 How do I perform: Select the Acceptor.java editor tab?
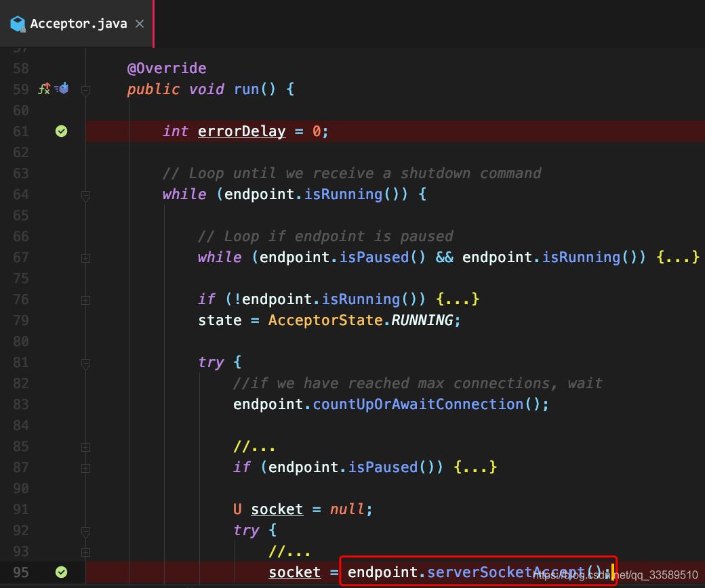click(78, 24)
